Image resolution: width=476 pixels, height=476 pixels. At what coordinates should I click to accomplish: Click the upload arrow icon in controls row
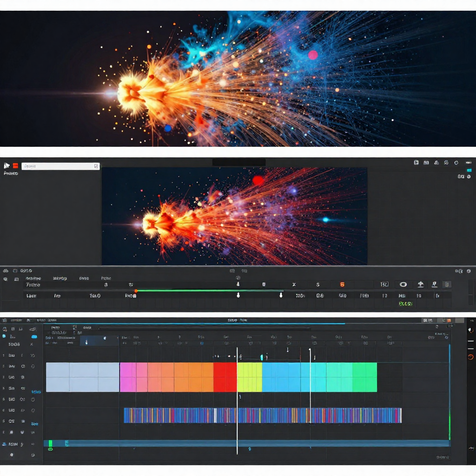[x=420, y=284]
